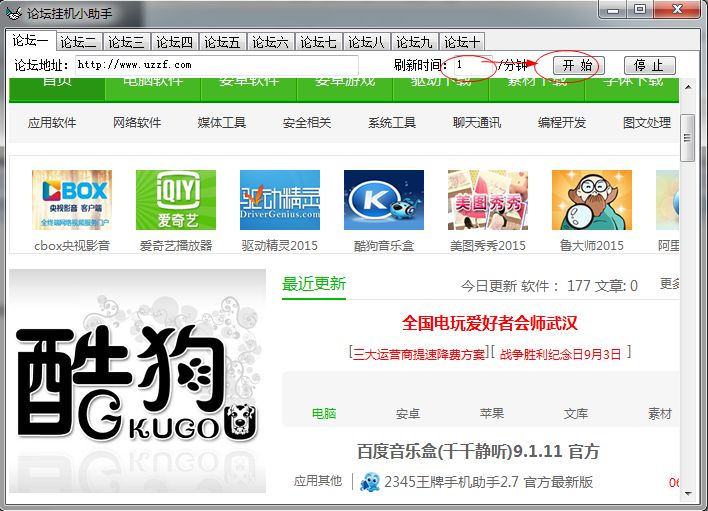Screen dimensions: 708x511
Task: Select the 素材 platform tab
Action: point(660,413)
